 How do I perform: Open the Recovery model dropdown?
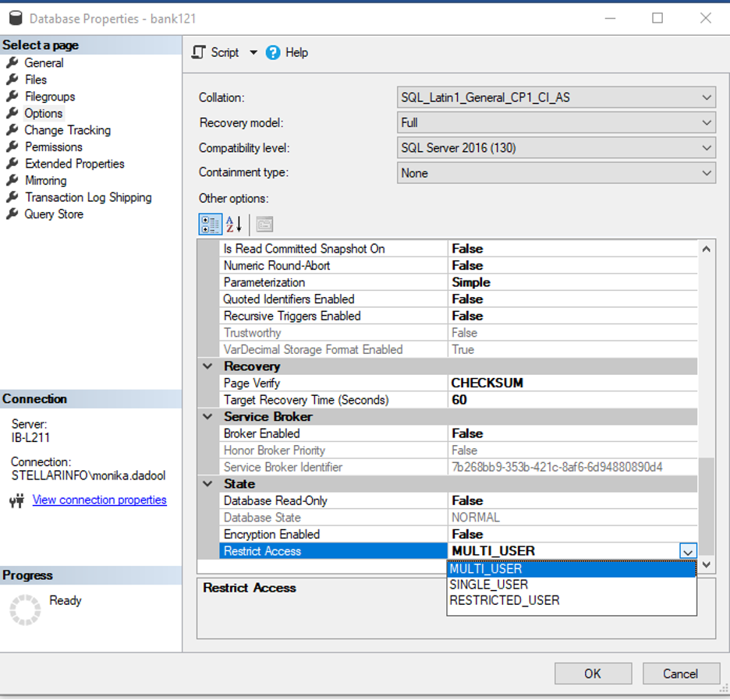tap(556, 122)
